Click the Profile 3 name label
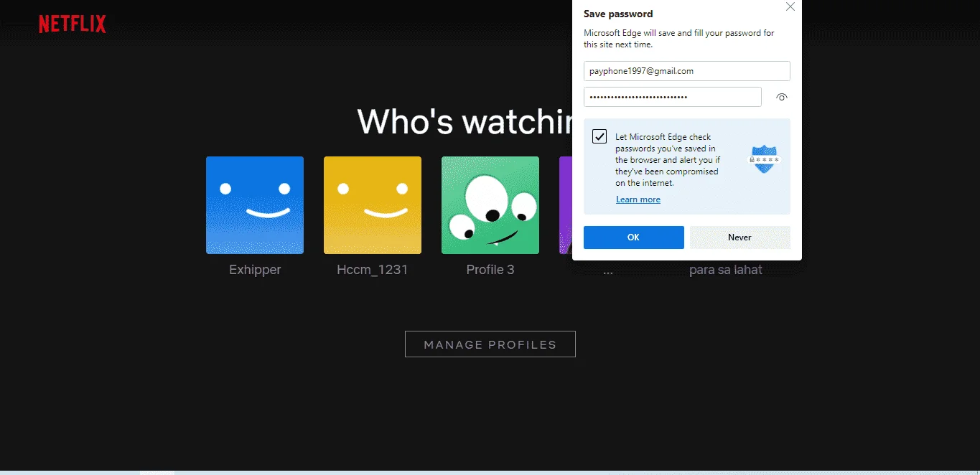Image resolution: width=980 pixels, height=475 pixels. point(490,270)
